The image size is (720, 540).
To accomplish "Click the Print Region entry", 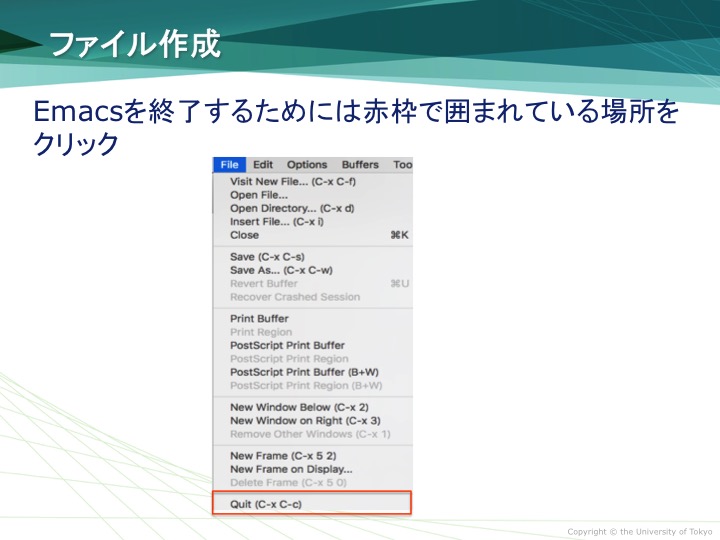I will (x=313, y=332).
